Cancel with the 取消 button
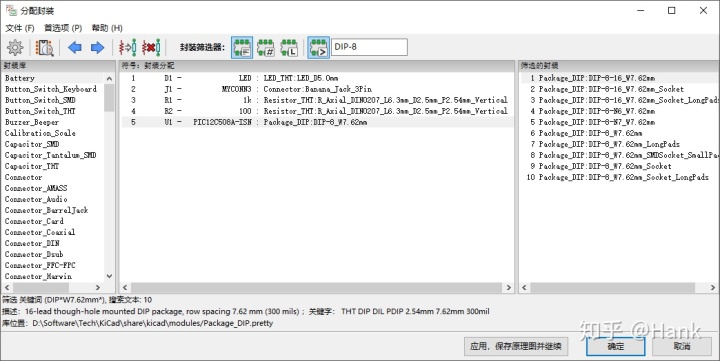 (x=682, y=346)
